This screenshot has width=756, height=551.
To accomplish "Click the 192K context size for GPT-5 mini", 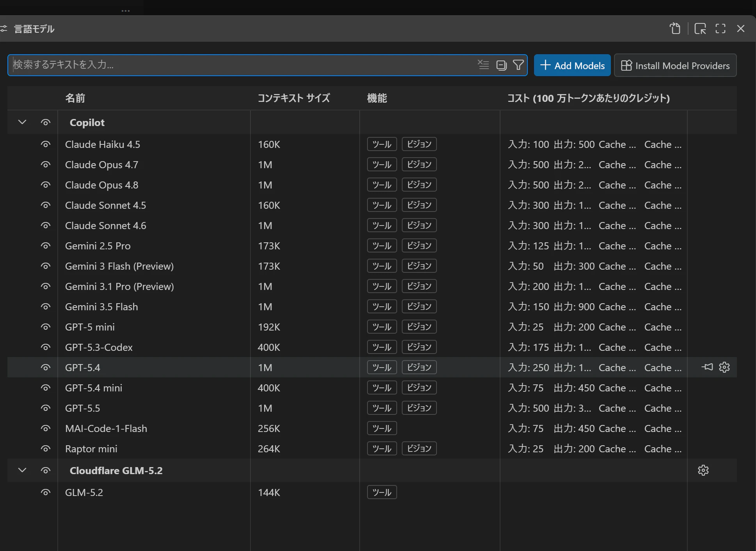I will (269, 327).
